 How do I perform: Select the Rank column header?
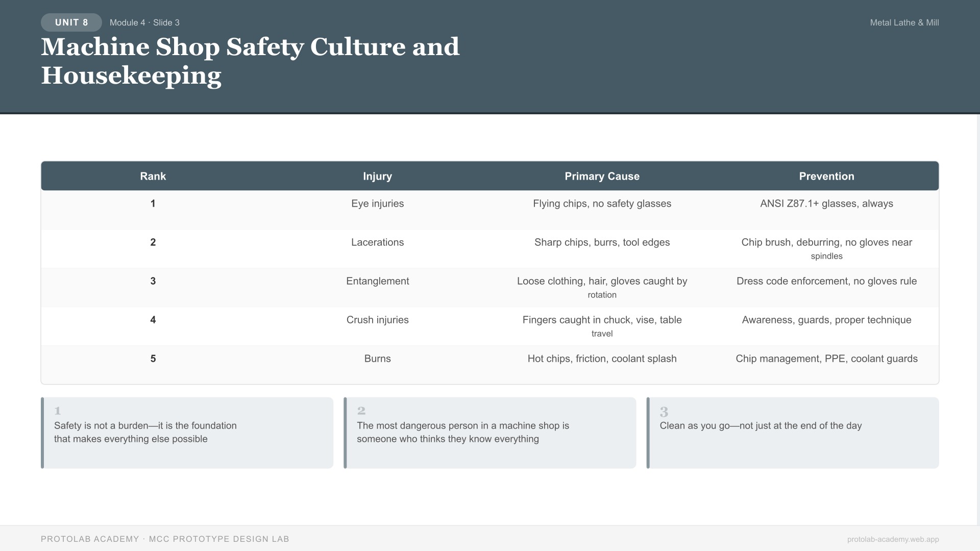153,176
